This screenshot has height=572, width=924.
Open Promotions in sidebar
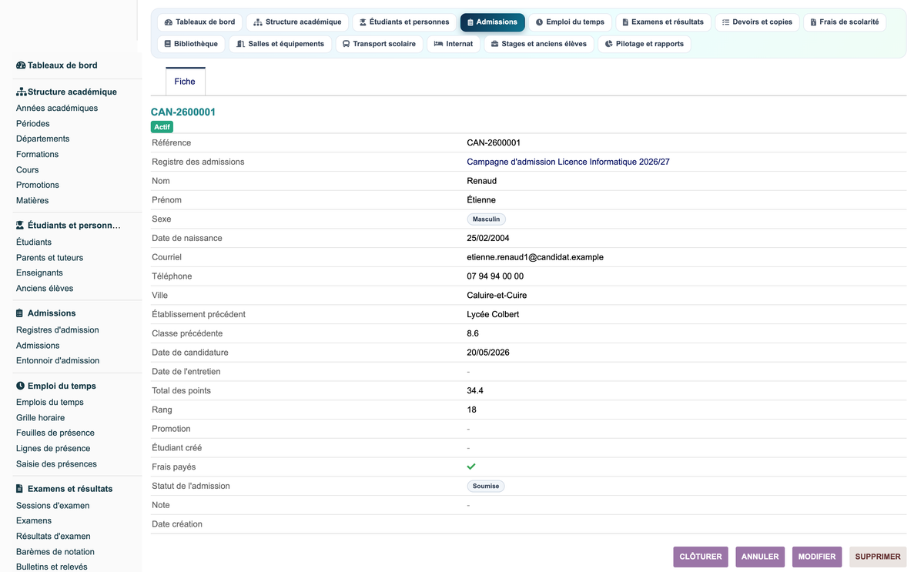click(x=38, y=186)
